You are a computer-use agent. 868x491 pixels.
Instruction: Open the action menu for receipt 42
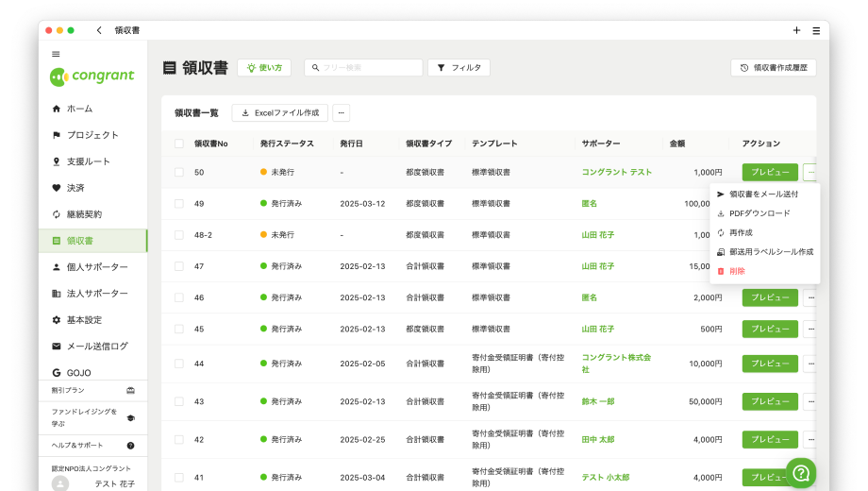click(x=810, y=439)
